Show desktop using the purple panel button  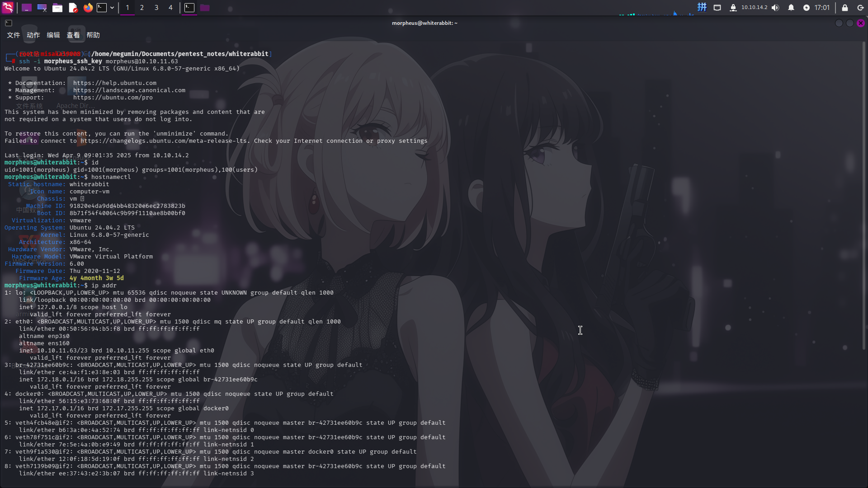point(27,8)
